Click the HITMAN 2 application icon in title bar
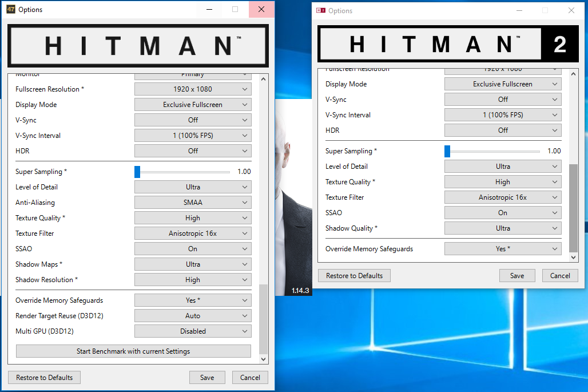588x392 pixels. pyautogui.click(x=319, y=10)
